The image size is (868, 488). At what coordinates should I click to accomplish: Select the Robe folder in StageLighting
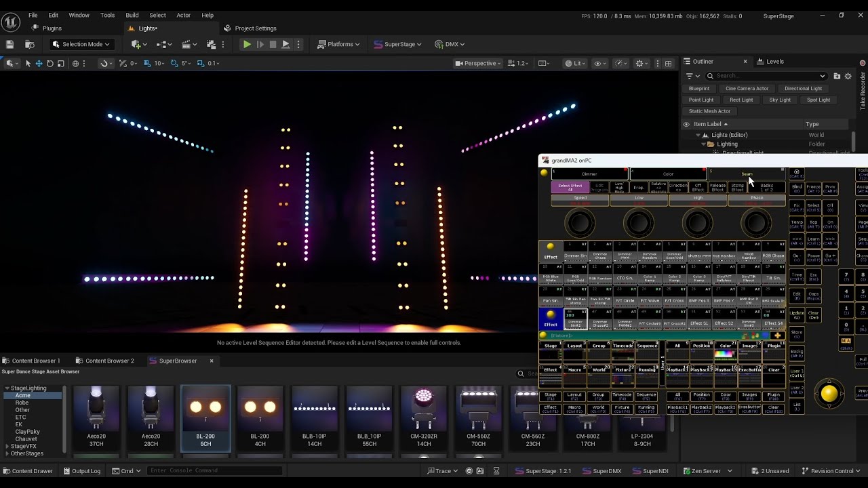click(x=22, y=403)
